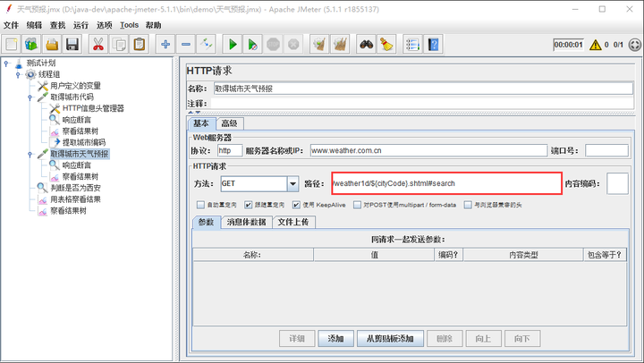This screenshot has width=644, height=363.
Task: Select HTTP信息头管理器 in the tree
Action: [x=93, y=108]
